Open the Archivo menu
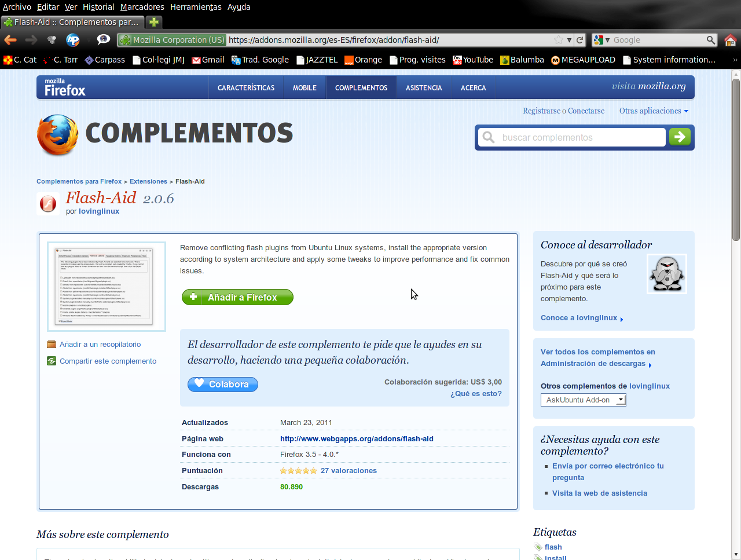Image resolution: width=741 pixels, height=560 pixels. coord(17,7)
